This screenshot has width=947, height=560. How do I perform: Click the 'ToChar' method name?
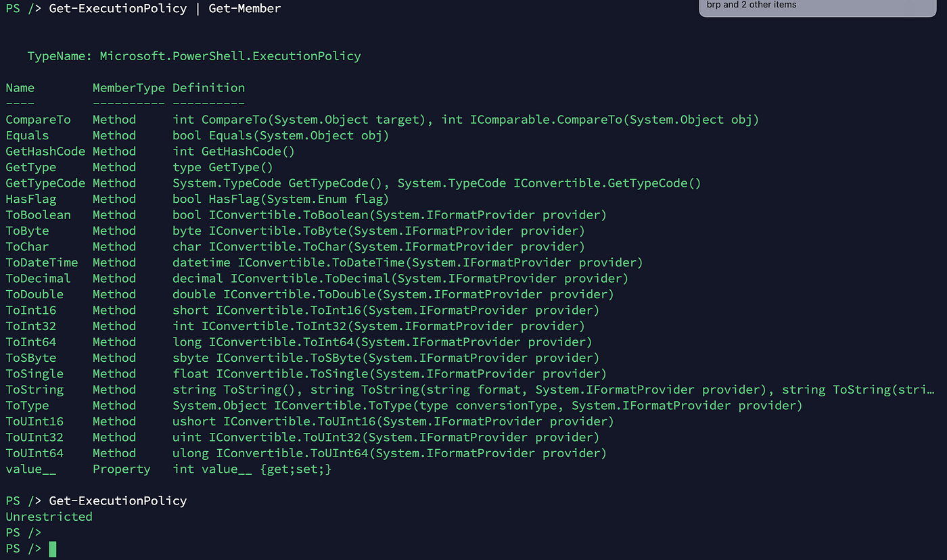coord(27,247)
